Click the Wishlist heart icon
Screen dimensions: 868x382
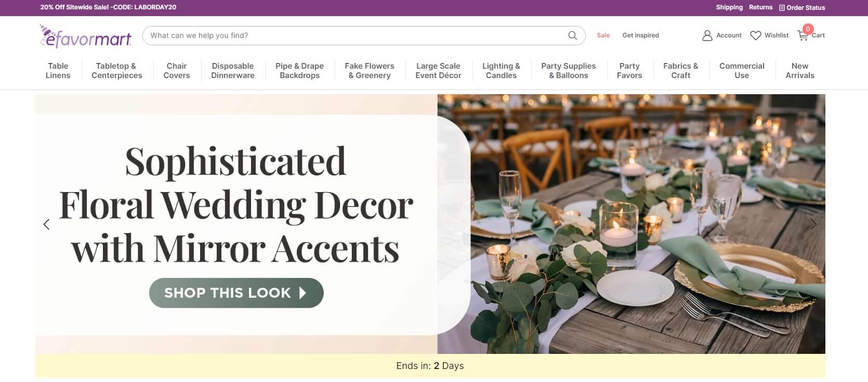[x=756, y=35]
